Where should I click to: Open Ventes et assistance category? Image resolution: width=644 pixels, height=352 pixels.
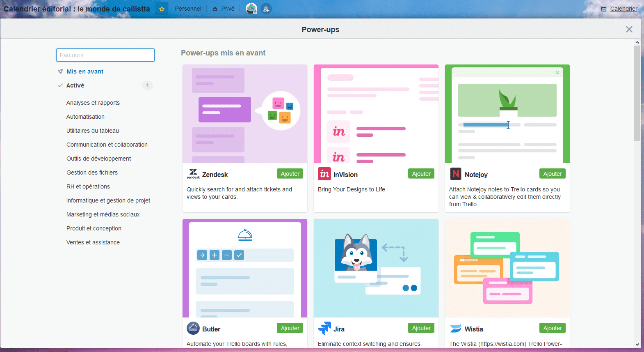(93, 242)
